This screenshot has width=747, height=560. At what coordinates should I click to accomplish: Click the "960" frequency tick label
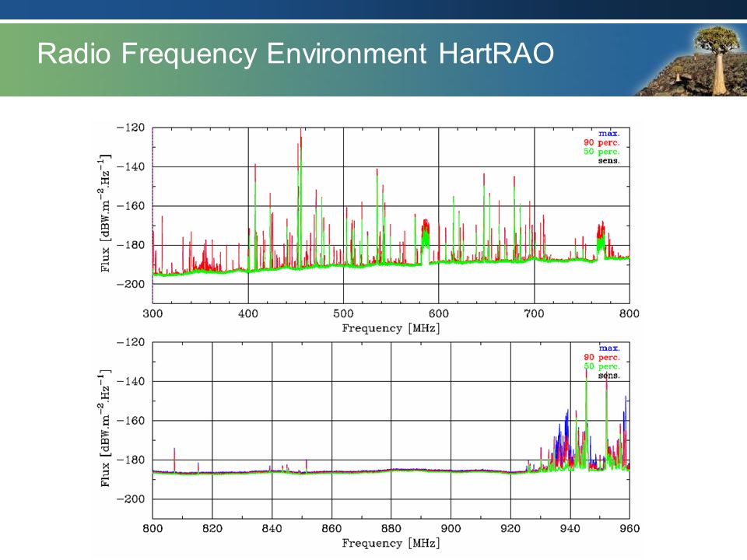coord(630,528)
